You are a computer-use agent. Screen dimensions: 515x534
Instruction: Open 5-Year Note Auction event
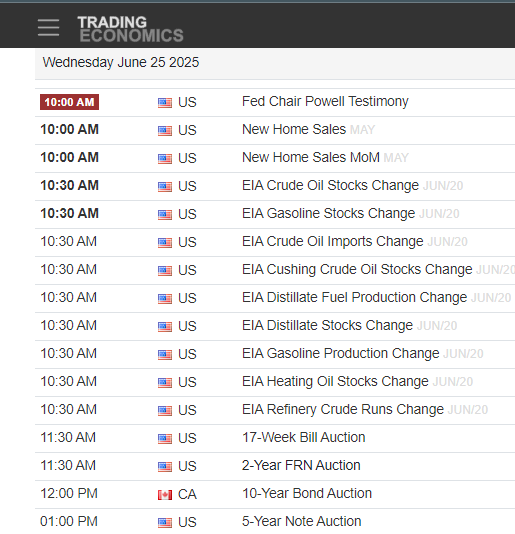[301, 521]
